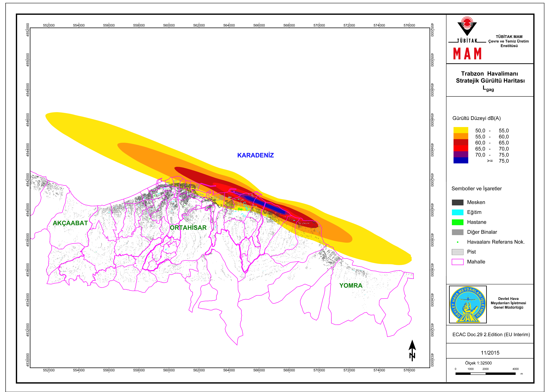546x392 pixels.
Task: Click the north arrow symbol
Action: pyautogui.click(x=412, y=350)
